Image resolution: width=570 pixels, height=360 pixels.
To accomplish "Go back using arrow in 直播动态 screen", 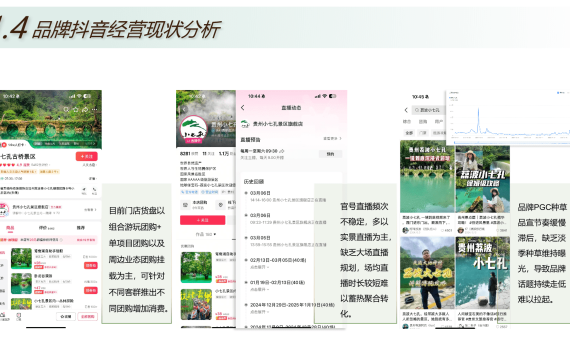I will 243,108.
